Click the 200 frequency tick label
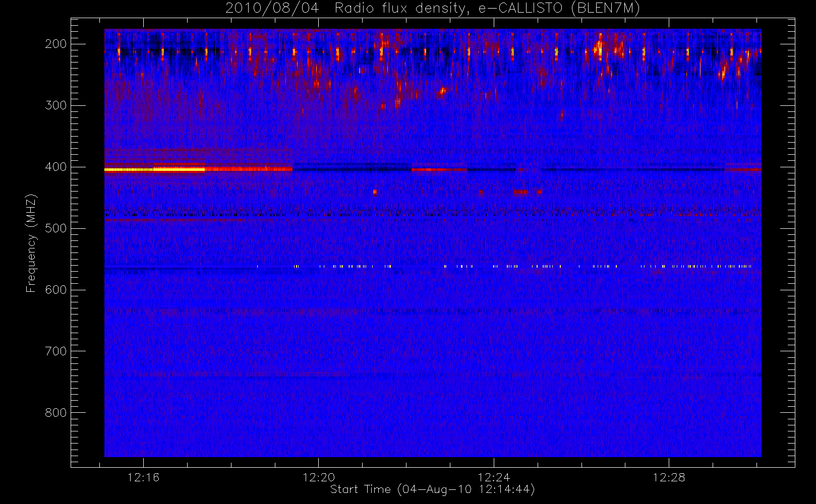The height and width of the screenshot is (504, 816). [x=56, y=44]
